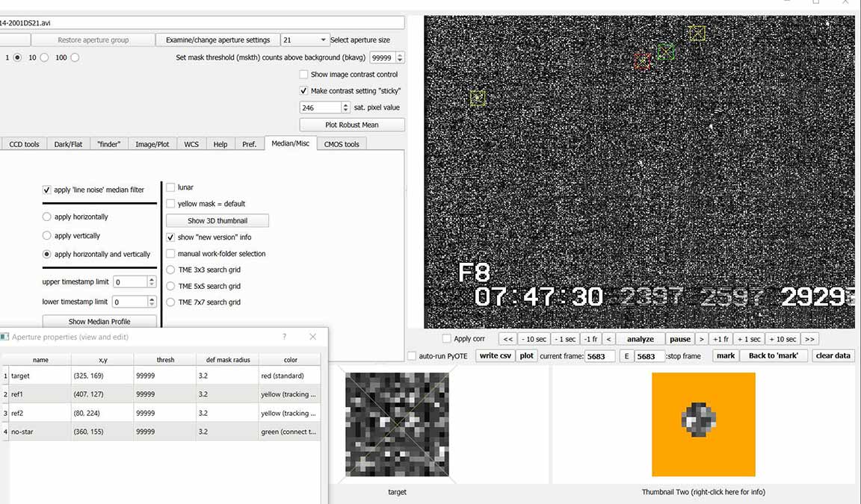
Task: Disable 'line noise' median filter checkbox
Action: (x=48, y=190)
